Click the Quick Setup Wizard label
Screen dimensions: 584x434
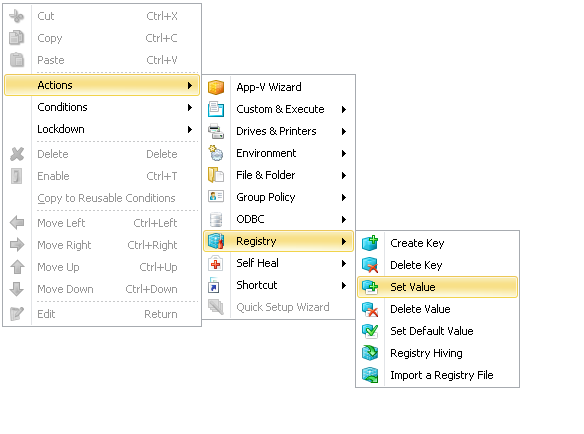283,307
